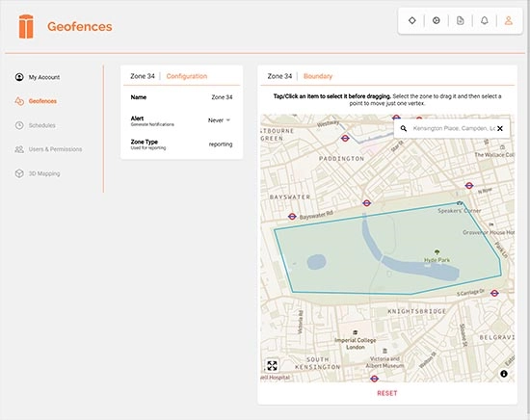Click the reporting zone type value
Image resolution: width=530 pixels, height=420 pixels.
point(221,144)
